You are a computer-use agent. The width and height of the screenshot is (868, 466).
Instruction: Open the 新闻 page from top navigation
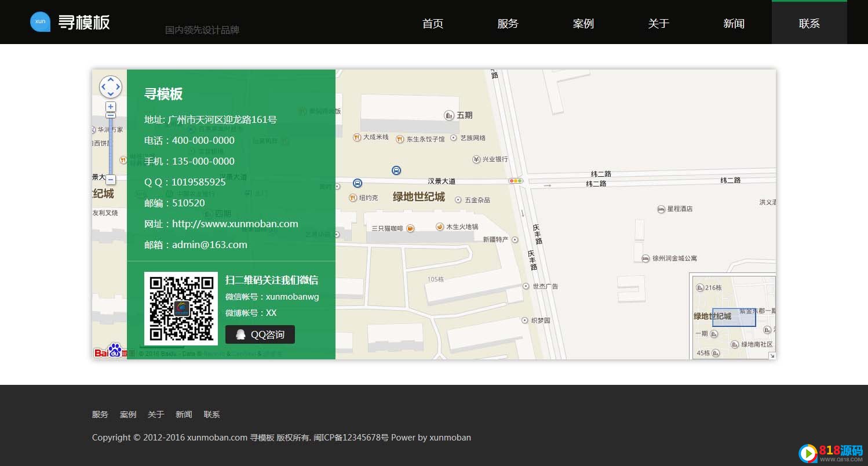point(734,23)
